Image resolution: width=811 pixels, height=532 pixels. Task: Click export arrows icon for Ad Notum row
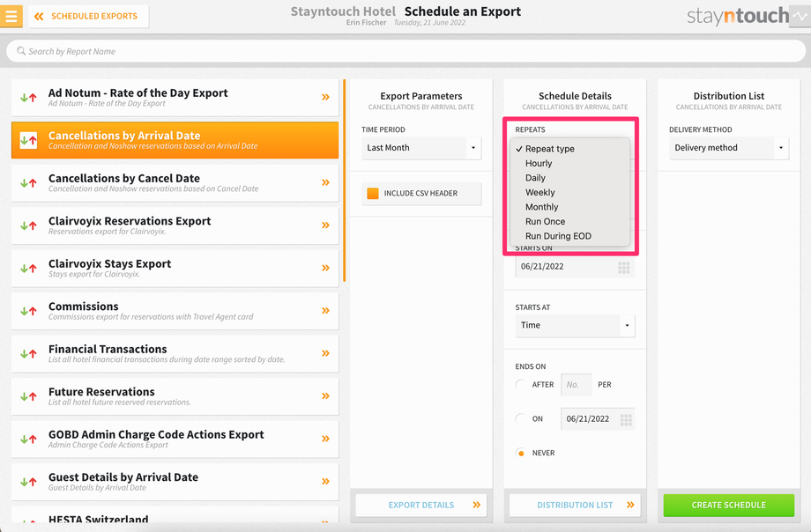28,97
